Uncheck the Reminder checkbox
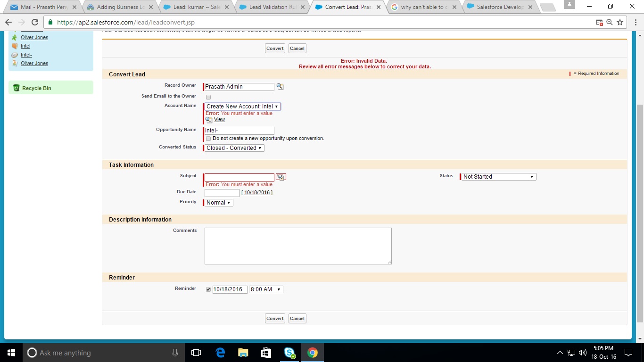Image resolution: width=644 pixels, height=362 pixels. tap(208, 289)
